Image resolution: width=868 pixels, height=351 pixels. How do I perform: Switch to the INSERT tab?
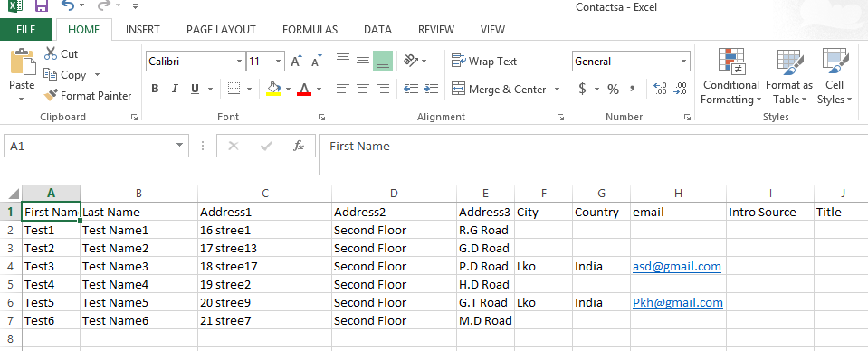click(143, 30)
